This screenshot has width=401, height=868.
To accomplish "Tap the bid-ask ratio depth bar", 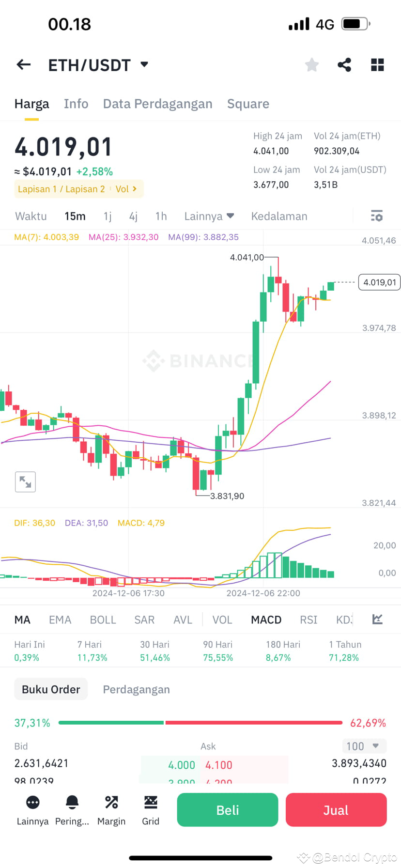I will coord(200,723).
